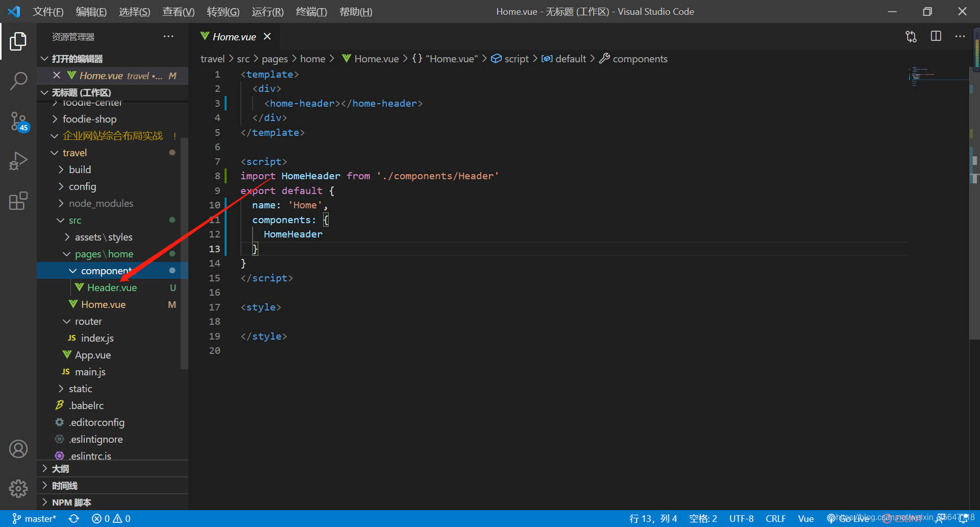Open editor More Actions ellipsis
The image size is (980, 527).
(960, 36)
